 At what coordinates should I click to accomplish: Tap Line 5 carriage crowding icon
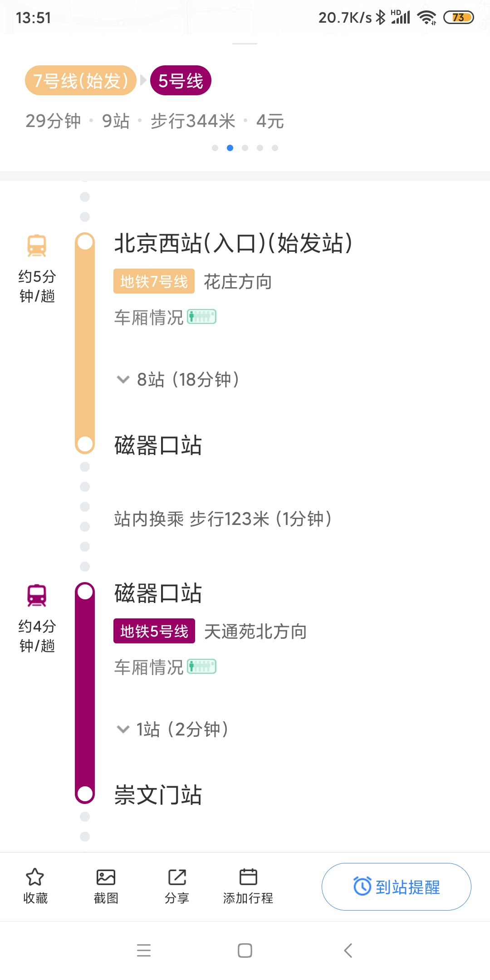click(202, 666)
